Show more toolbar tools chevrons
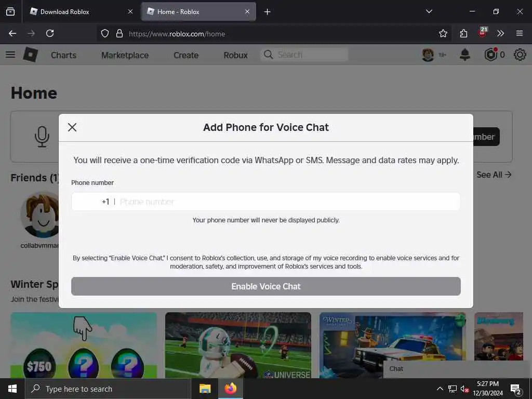The image size is (532, 399). tap(500, 33)
